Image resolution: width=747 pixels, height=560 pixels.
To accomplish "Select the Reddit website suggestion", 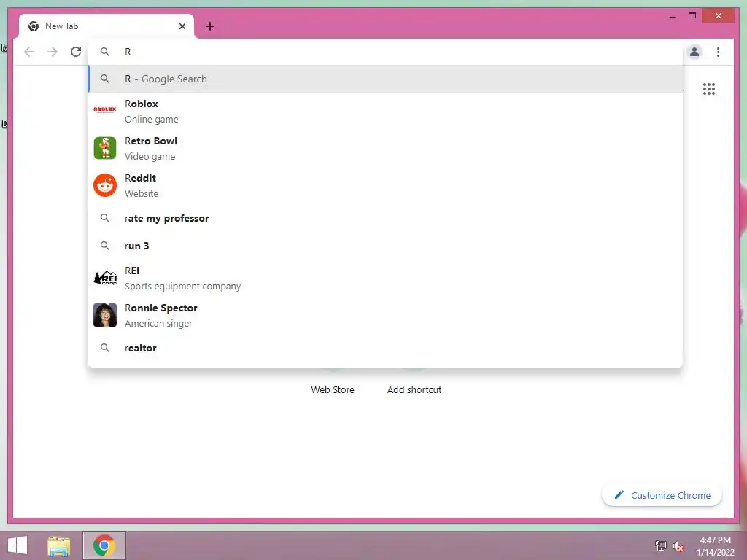I will click(385, 185).
